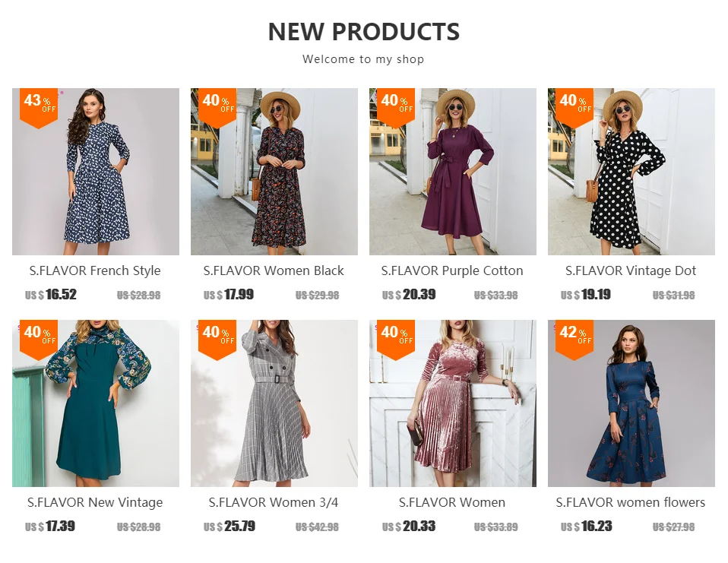Click the S.FLAVOR Purple Cotton title

(x=452, y=270)
